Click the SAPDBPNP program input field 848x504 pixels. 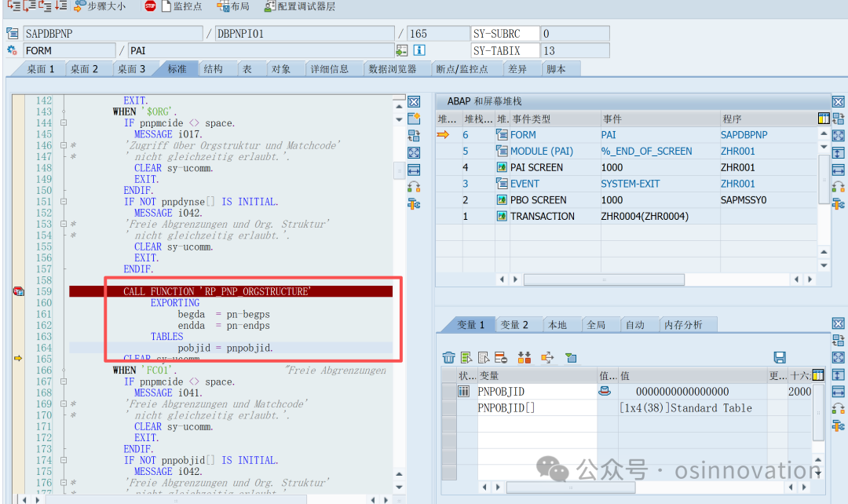coord(112,34)
